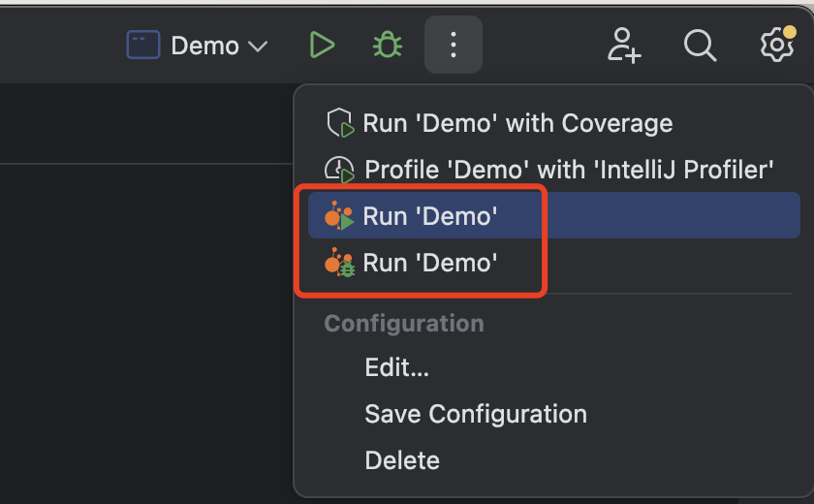Click the green Run button in toolbar
The height and width of the screenshot is (504, 814).
click(322, 46)
